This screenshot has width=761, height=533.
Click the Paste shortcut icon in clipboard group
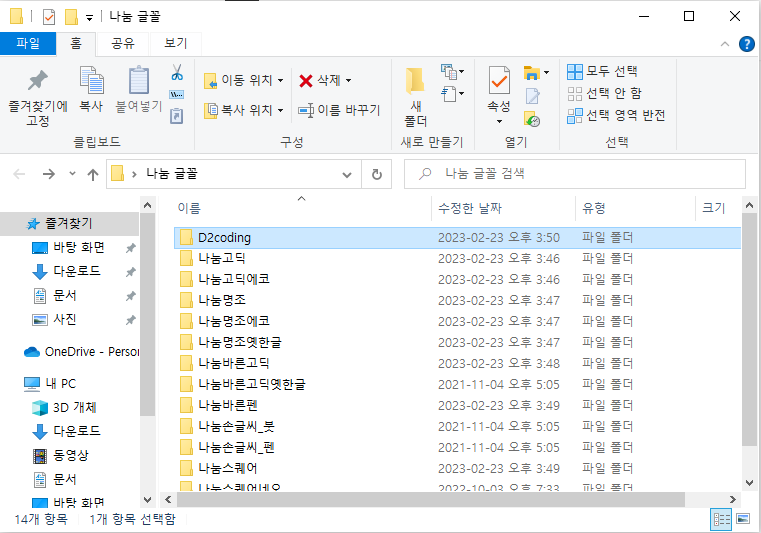point(177,116)
